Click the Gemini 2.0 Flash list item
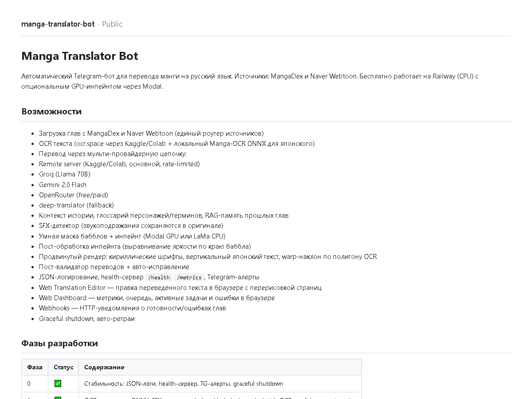This screenshot has height=399, width=532. click(63, 185)
